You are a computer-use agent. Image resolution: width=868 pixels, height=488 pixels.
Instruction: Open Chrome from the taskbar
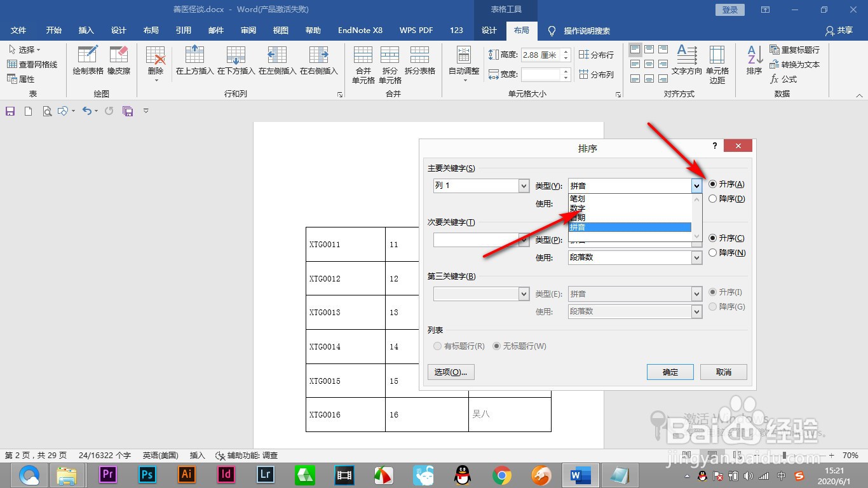pos(502,475)
